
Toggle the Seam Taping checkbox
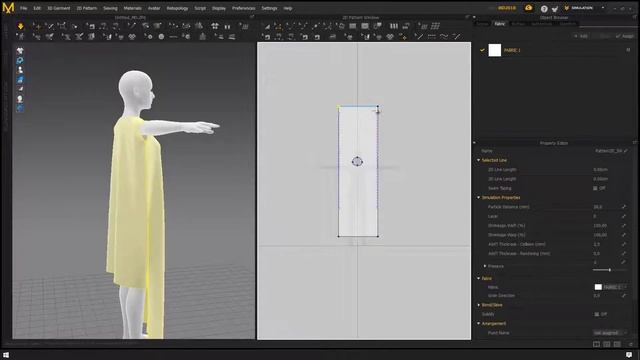click(595, 188)
